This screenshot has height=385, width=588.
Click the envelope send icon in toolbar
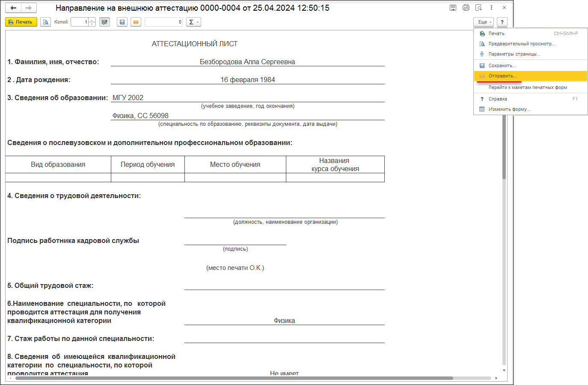click(x=136, y=22)
